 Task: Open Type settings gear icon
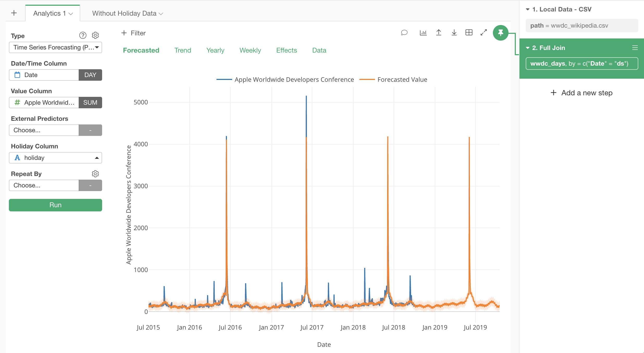click(95, 35)
